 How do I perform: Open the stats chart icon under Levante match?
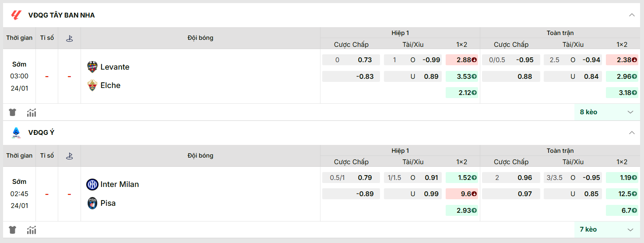click(32, 113)
